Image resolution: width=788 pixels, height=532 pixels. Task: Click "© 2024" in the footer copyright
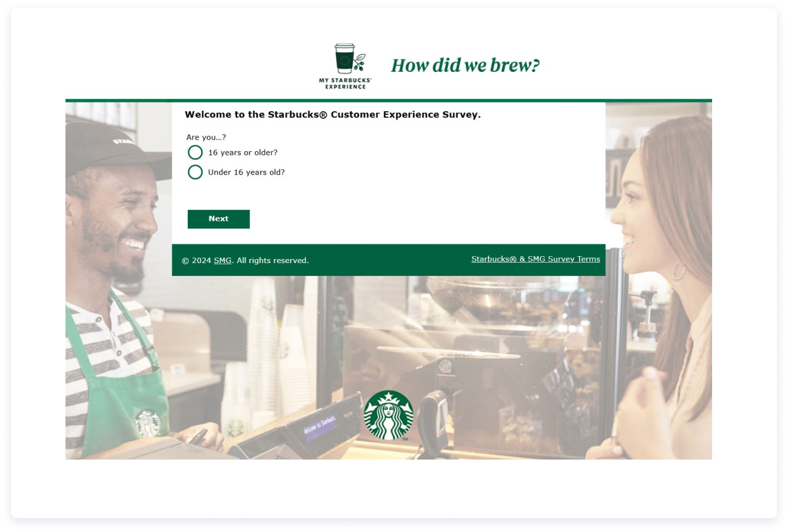196,261
